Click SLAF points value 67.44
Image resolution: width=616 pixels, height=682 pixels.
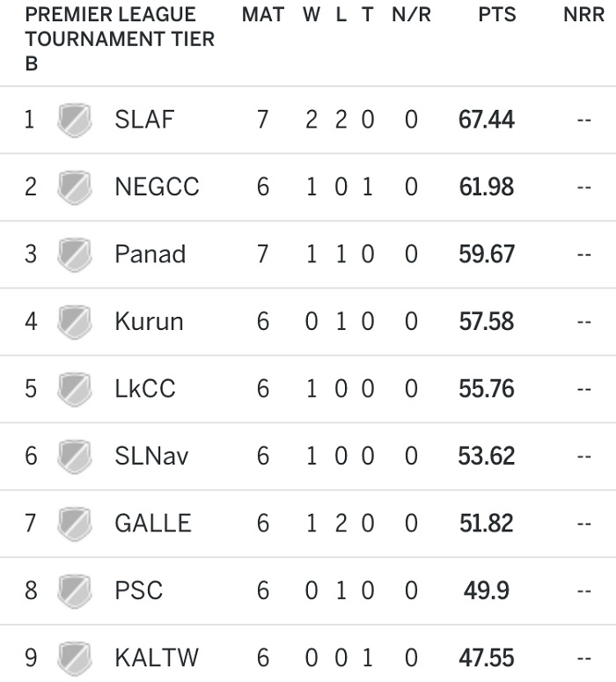tap(487, 120)
